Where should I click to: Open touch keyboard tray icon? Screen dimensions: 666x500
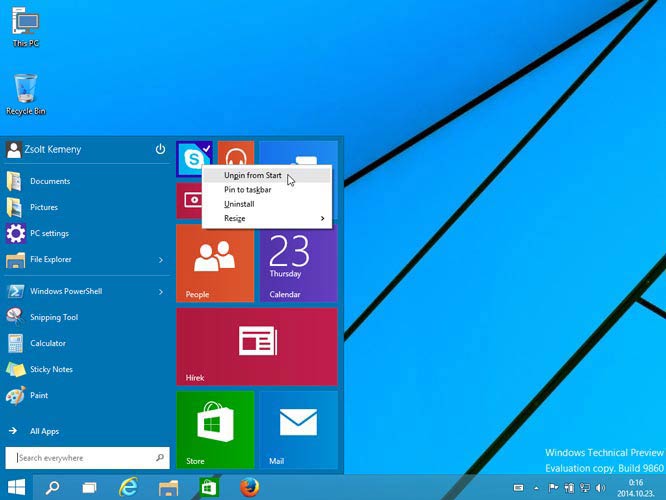click(518, 488)
